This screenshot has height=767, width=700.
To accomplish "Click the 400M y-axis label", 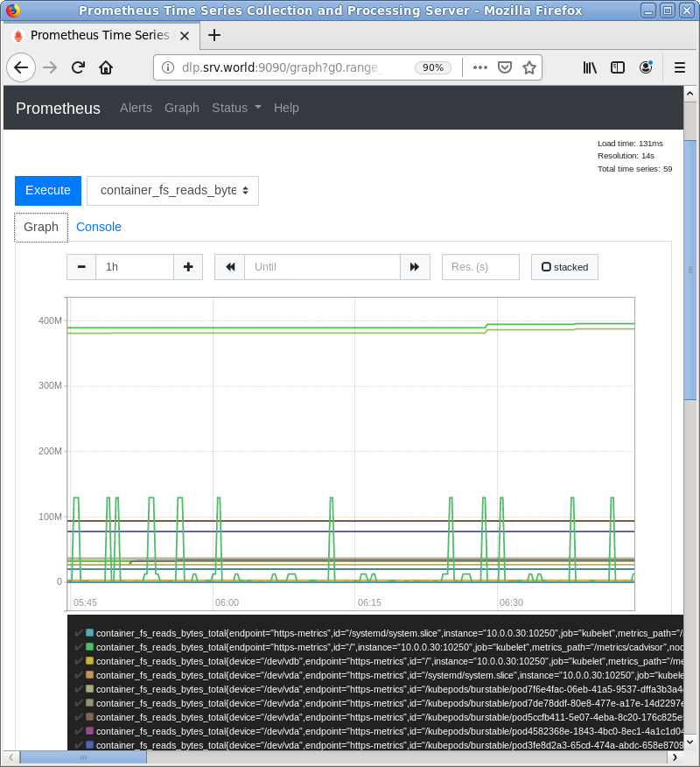I will [x=50, y=320].
